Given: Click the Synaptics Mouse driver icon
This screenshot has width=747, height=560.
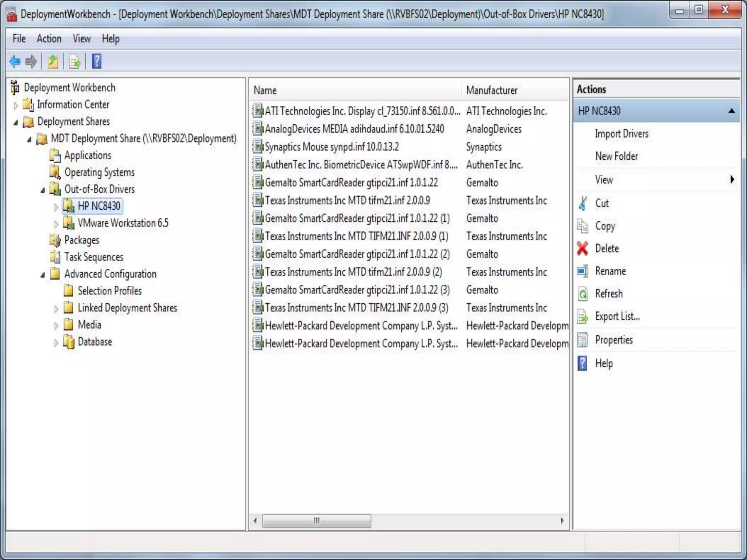Looking at the screenshot, I should (258, 147).
